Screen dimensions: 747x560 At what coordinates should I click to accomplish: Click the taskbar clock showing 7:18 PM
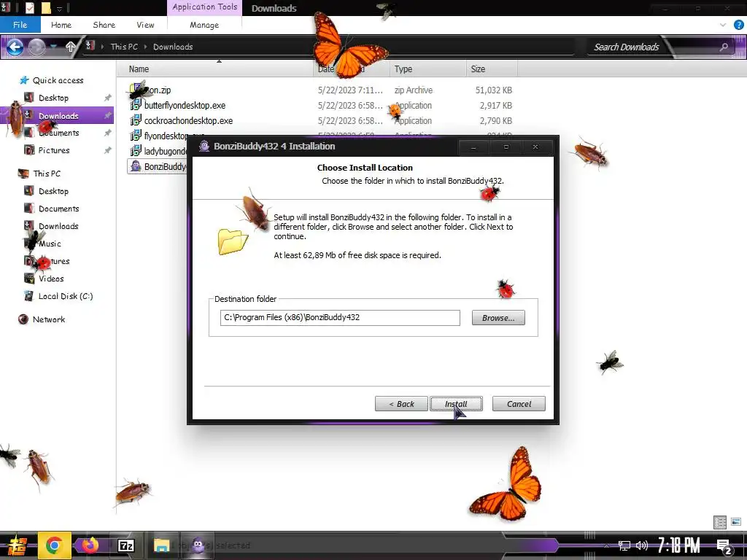tap(678, 545)
